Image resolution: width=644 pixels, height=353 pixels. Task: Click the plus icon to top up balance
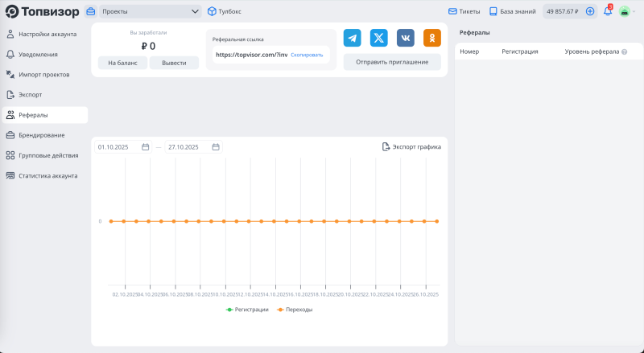(590, 11)
